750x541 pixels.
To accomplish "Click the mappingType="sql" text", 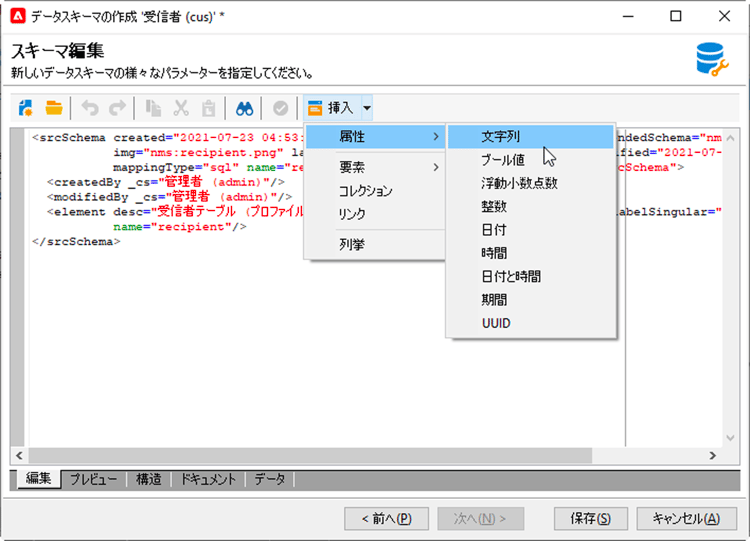I will tap(176, 167).
